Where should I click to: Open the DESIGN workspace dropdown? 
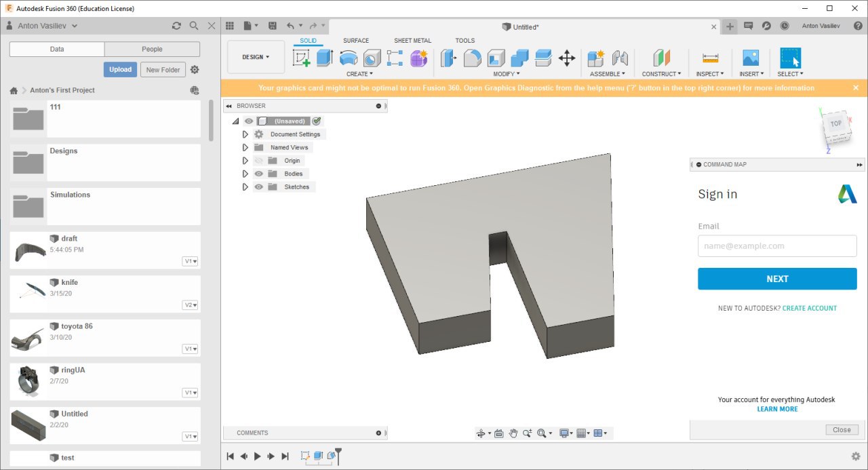coord(256,57)
